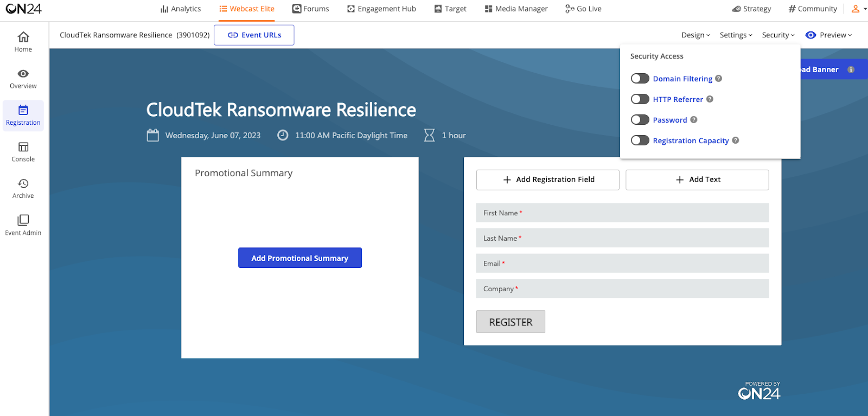Viewport: 868px width, 416px height.
Task: Click HTTP Referrer help question-mark icon
Action: [x=710, y=99]
